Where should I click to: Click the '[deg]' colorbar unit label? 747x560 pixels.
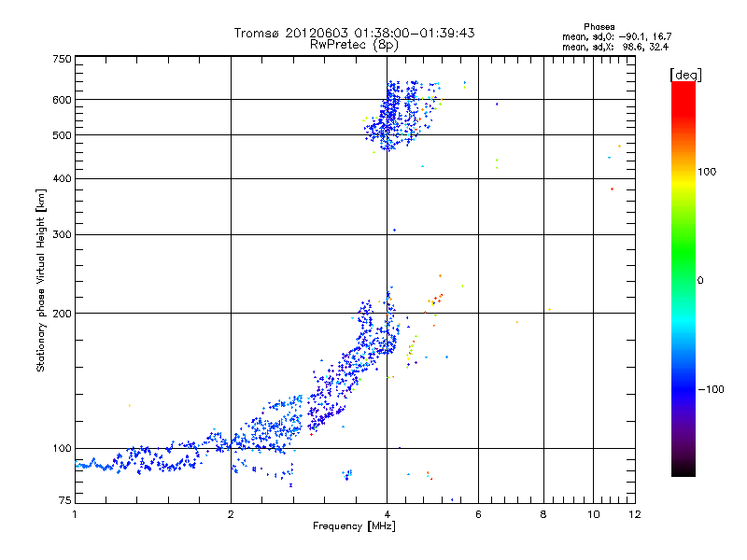click(x=685, y=75)
